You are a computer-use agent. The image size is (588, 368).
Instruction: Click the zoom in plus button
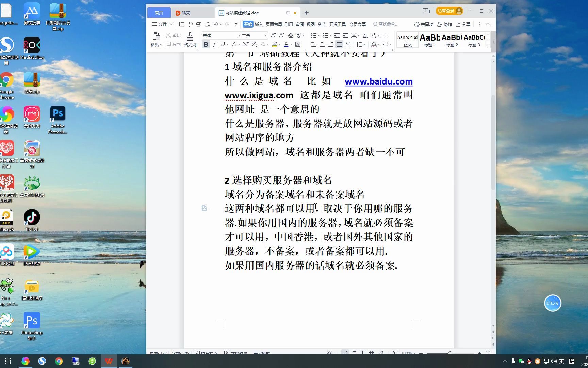pyautogui.click(x=479, y=353)
